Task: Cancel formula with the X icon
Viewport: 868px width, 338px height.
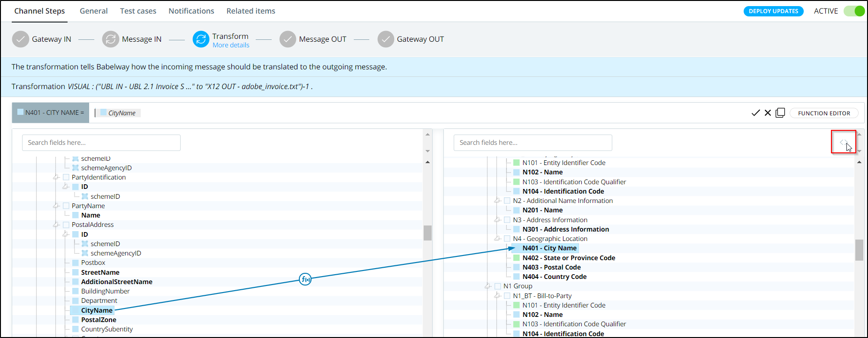Action: [768, 113]
